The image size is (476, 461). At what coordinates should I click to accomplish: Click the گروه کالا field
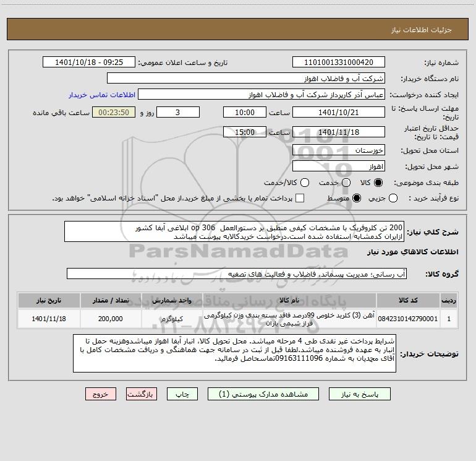(x=237, y=274)
